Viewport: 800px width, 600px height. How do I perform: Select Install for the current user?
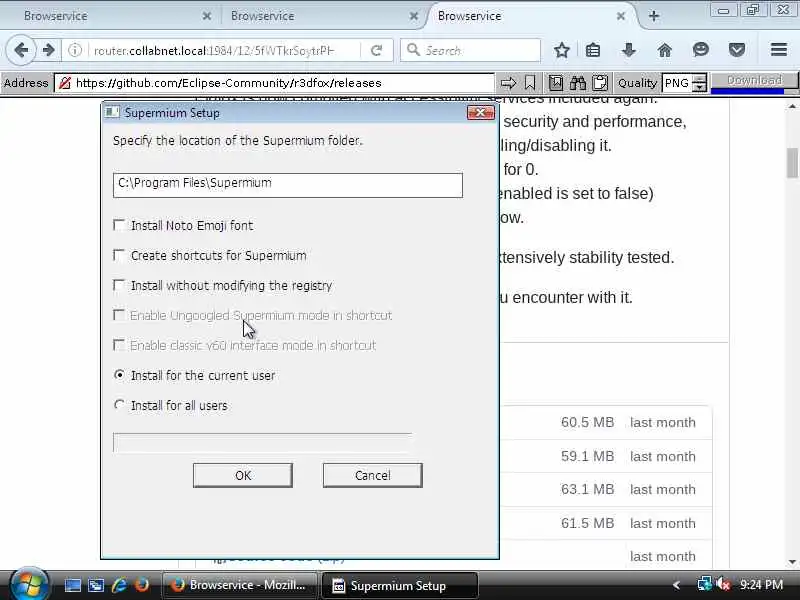pos(119,375)
